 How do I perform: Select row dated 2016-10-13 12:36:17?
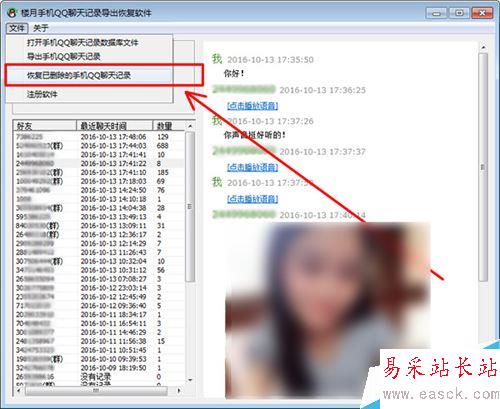[99, 234]
